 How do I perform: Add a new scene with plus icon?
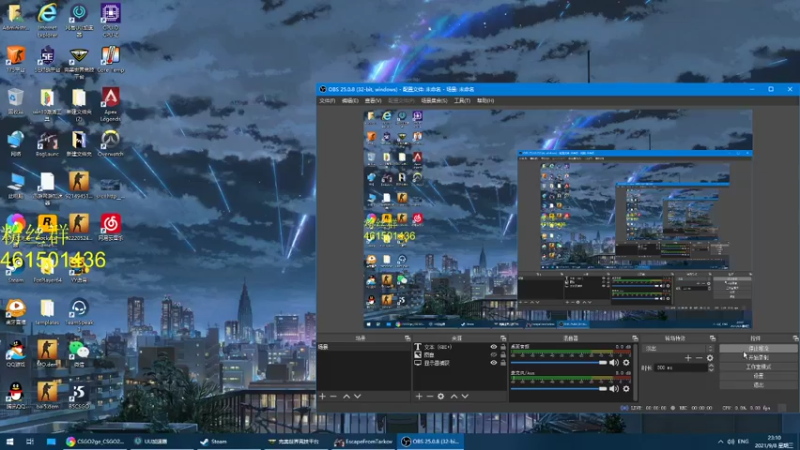tap(322, 396)
